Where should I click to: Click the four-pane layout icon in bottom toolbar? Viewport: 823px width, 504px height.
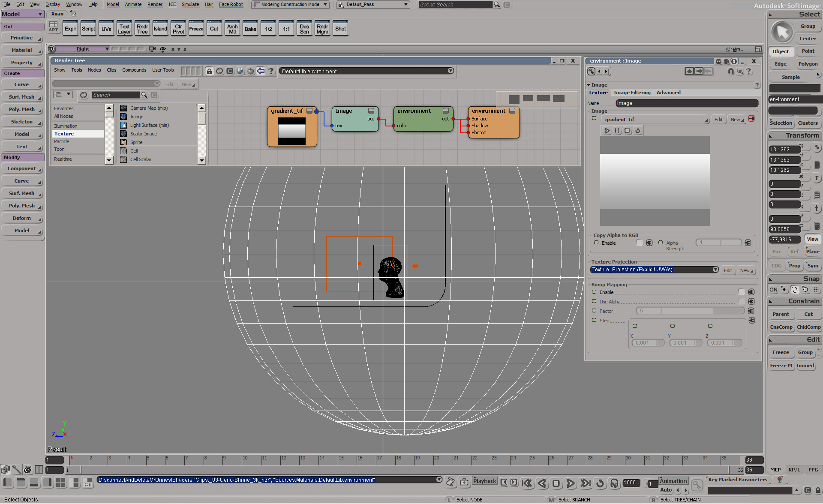[x=61, y=482]
